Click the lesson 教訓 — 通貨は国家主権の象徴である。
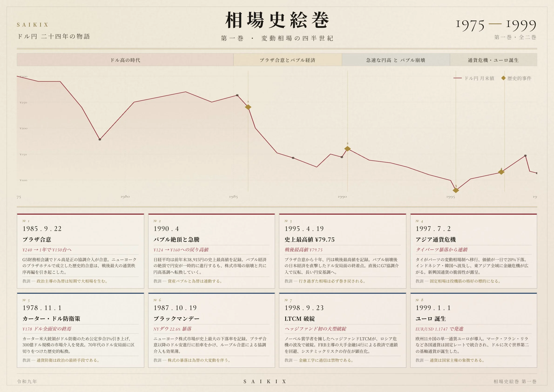The image size is (554, 392). [x=450, y=360]
